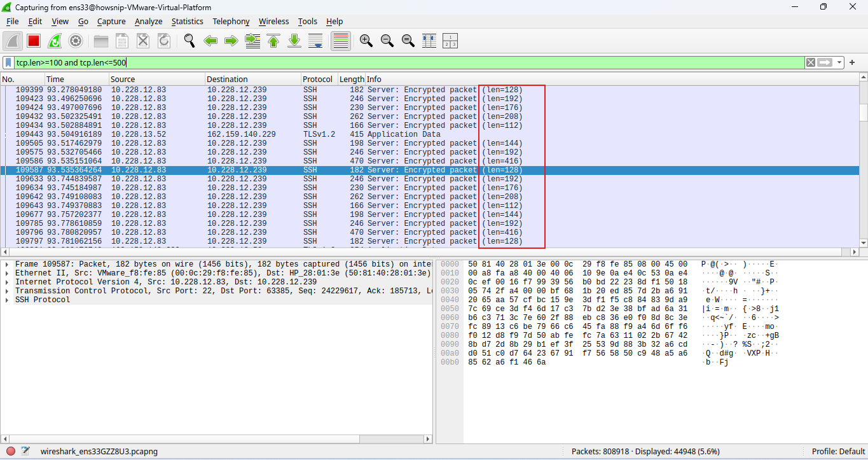The image size is (868, 460).
Task: Stop the running capture with red square
Action: [x=34, y=41]
